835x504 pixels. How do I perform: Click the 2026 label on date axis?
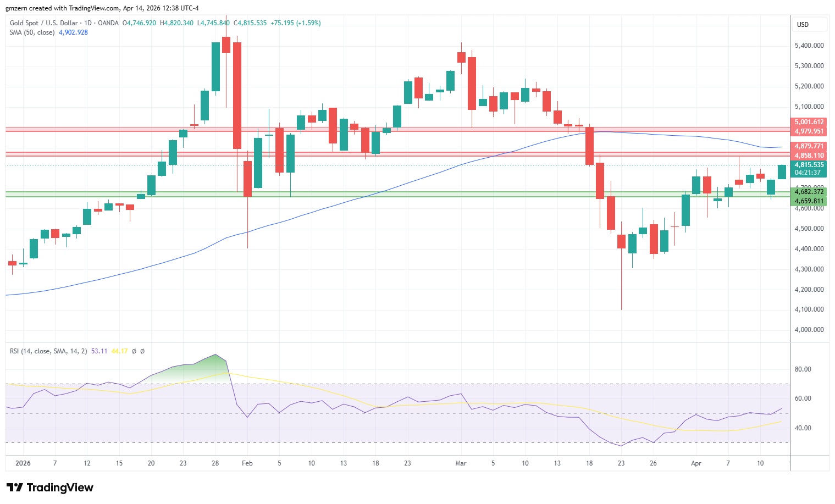23,463
